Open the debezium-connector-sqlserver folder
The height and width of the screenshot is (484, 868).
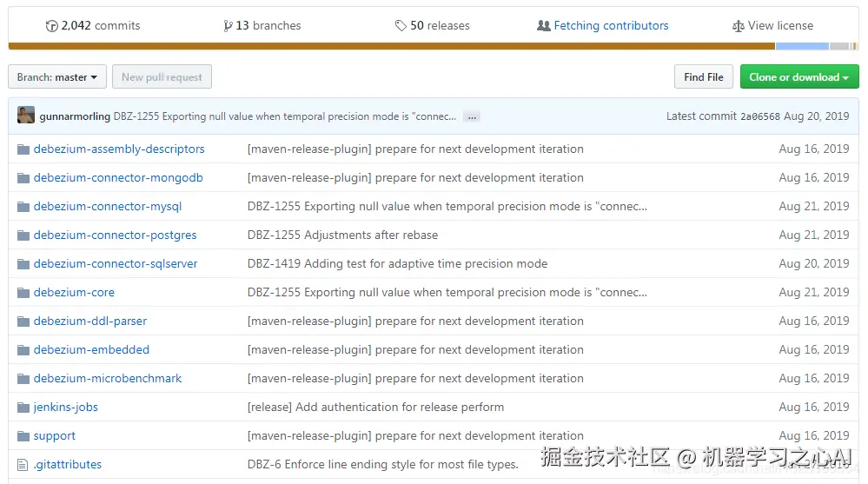coord(116,263)
